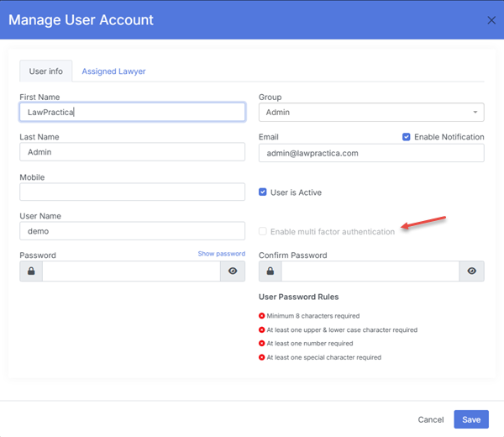Click the Show password link

click(221, 254)
